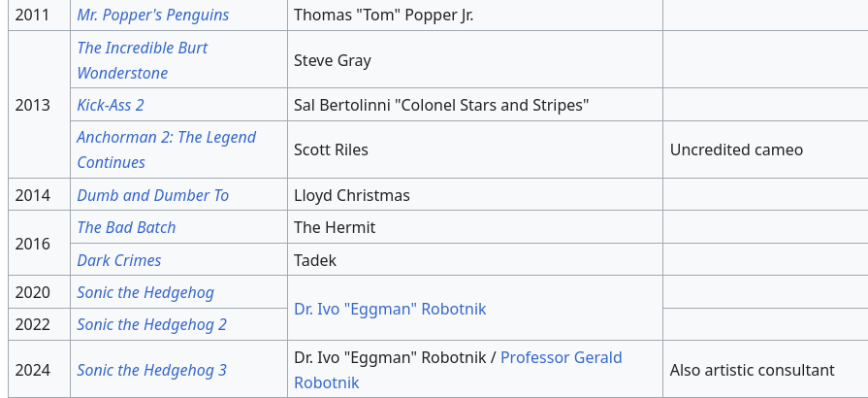This screenshot has width=868, height=398.
Task: Follow the Sonic the Hedgehog 2 link
Action: [151, 324]
